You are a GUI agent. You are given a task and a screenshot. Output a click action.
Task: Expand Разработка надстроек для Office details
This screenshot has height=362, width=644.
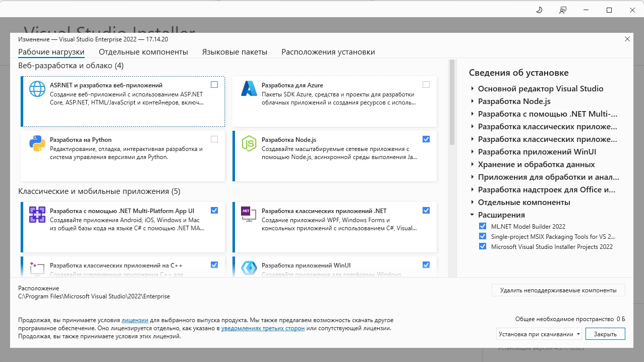(x=472, y=190)
